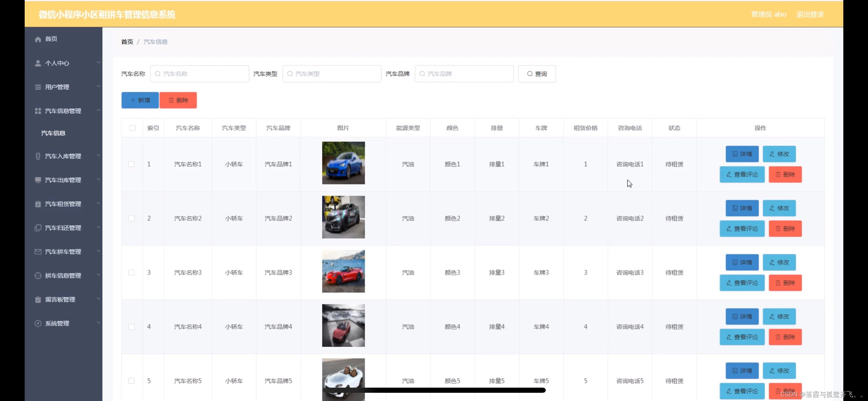Open the white car thumbnail in row 5
The image size is (868, 401).
(343, 379)
